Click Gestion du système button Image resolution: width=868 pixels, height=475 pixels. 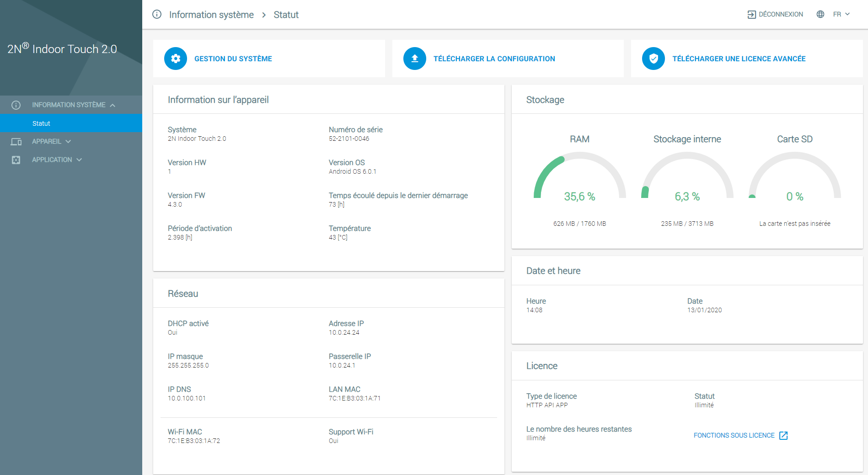pyautogui.click(x=269, y=59)
